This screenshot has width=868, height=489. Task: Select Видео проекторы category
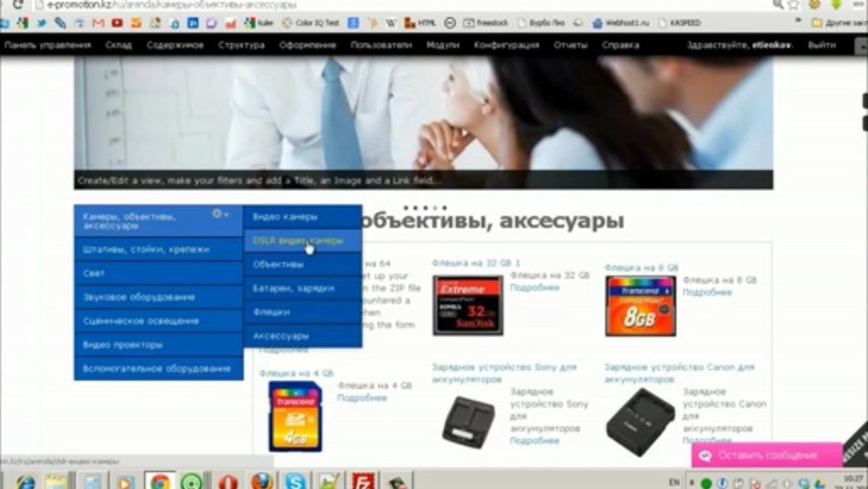click(x=158, y=344)
